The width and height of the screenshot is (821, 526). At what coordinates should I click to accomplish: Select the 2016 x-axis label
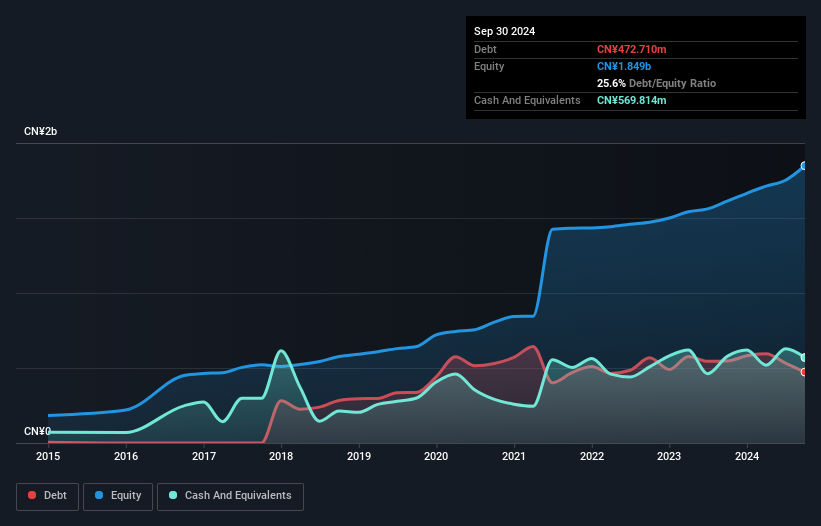[126, 456]
